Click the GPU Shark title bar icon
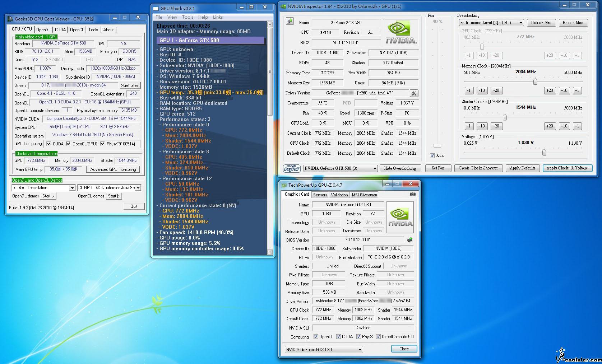This screenshot has width=602, height=364. coord(156,8)
